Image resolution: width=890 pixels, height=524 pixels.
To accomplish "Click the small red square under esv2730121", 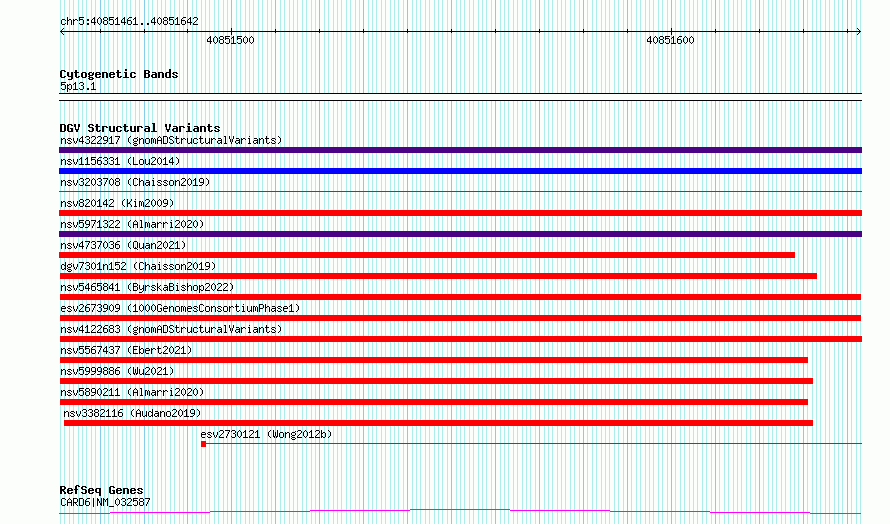I will [203, 444].
